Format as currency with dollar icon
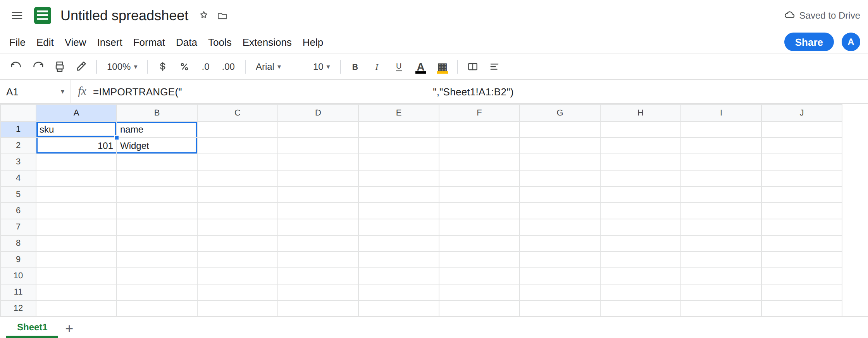This screenshot has width=868, height=338. [x=163, y=67]
